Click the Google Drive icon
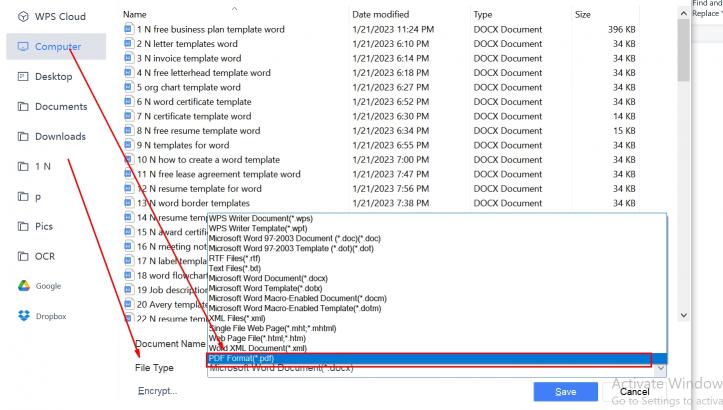Viewport: 723px width, 410px height. pyautogui.click(x=24, y=286)
